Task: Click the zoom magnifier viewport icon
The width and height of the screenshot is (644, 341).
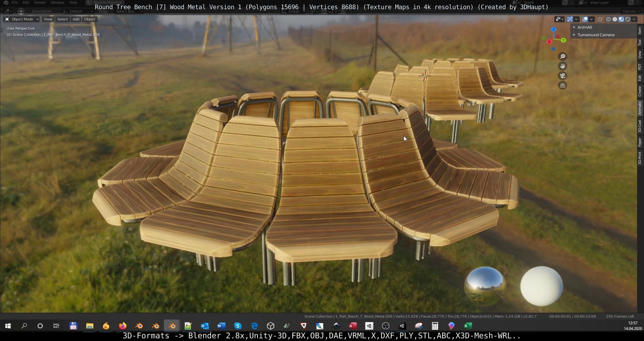Action: [562, 56]
